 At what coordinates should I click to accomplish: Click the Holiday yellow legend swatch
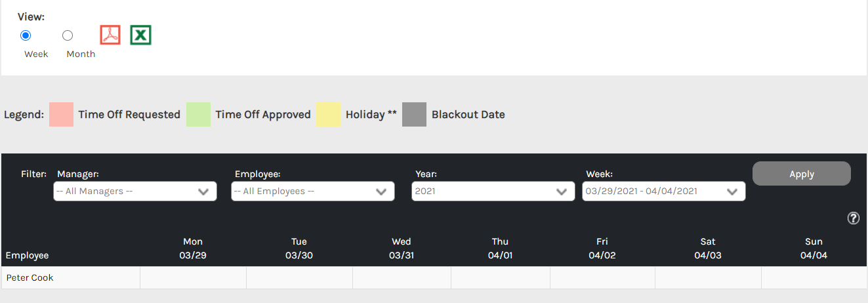click(x=328, y=114)
